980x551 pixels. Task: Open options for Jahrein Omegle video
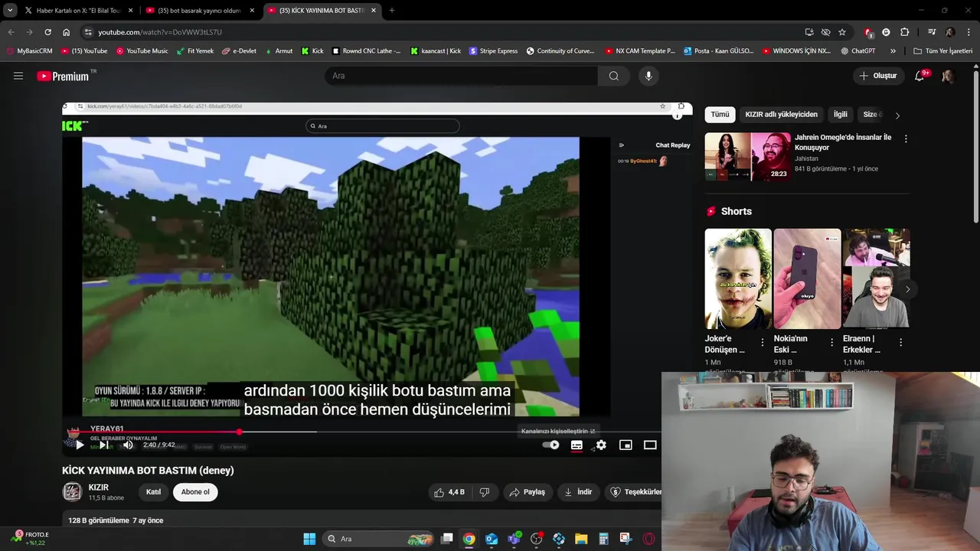(x=906, y=139)
